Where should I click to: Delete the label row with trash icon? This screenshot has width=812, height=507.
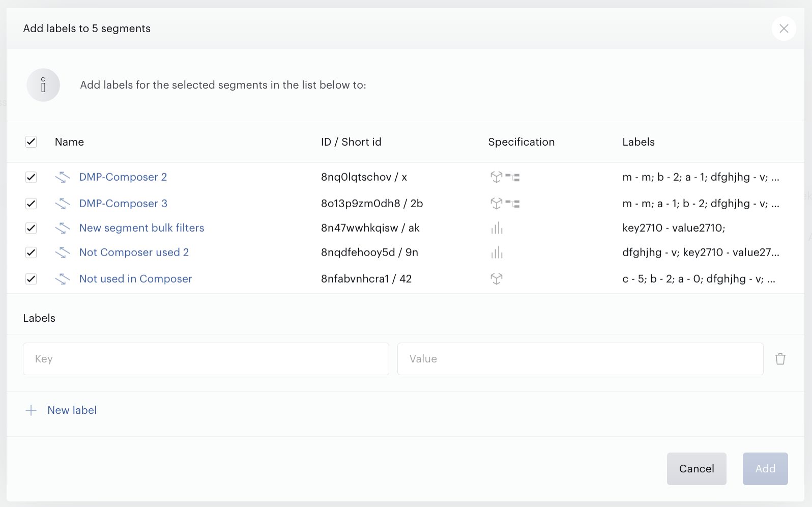(780, 359)
